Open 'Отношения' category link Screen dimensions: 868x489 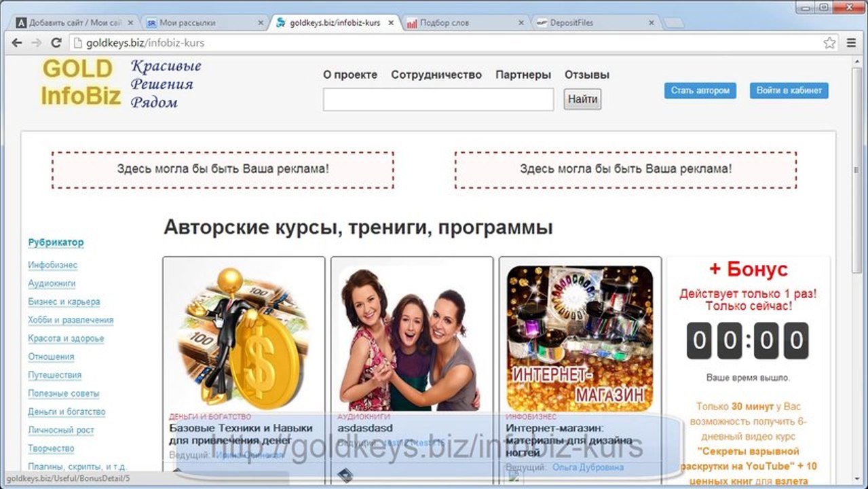coord(51,357)
